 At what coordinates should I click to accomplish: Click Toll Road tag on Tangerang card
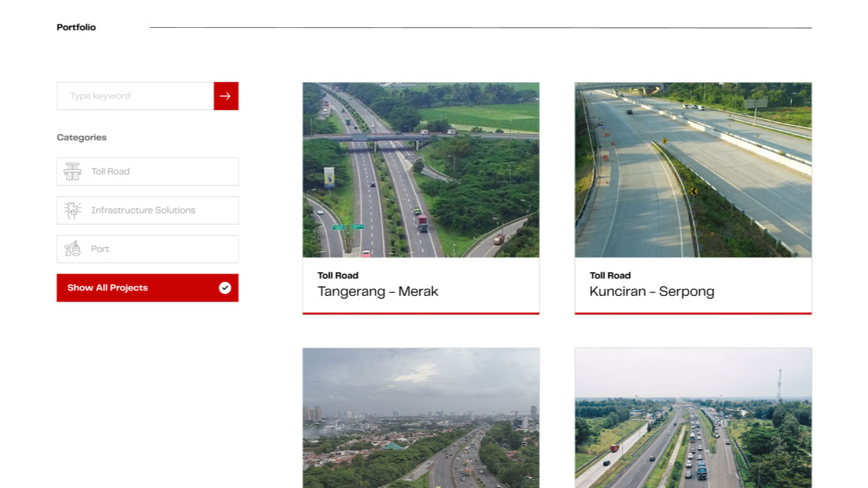coord(338,276)
